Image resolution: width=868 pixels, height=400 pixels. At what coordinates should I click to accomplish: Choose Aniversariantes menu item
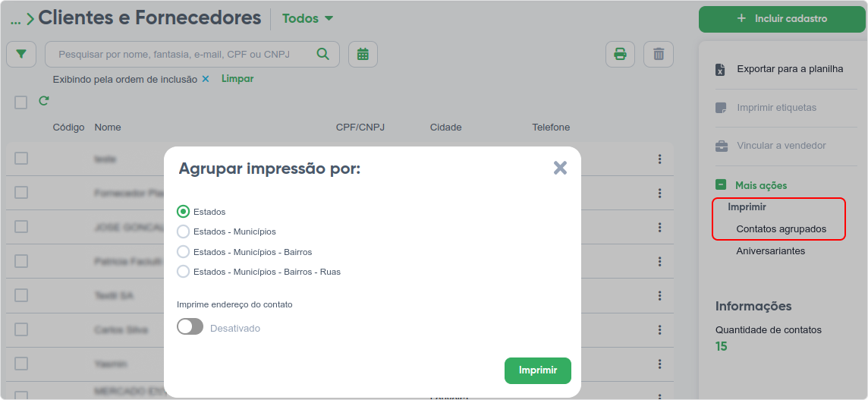[x=771, y=251]
